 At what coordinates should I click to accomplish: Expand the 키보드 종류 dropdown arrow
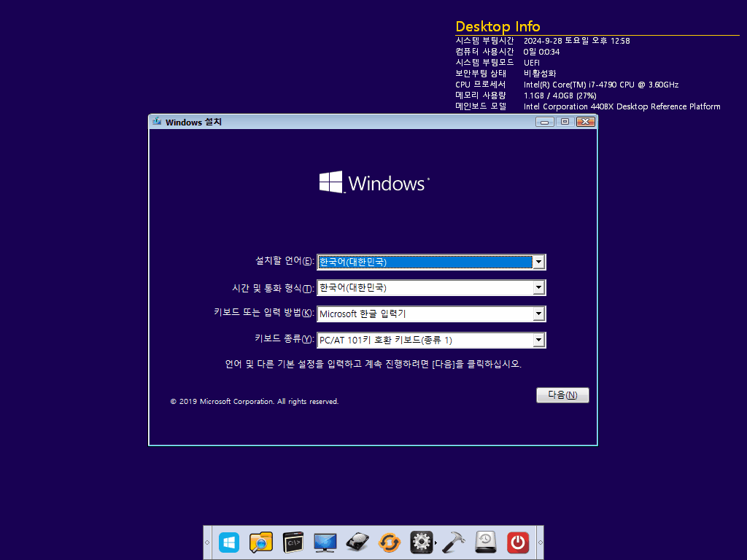[x=539, y=340]
